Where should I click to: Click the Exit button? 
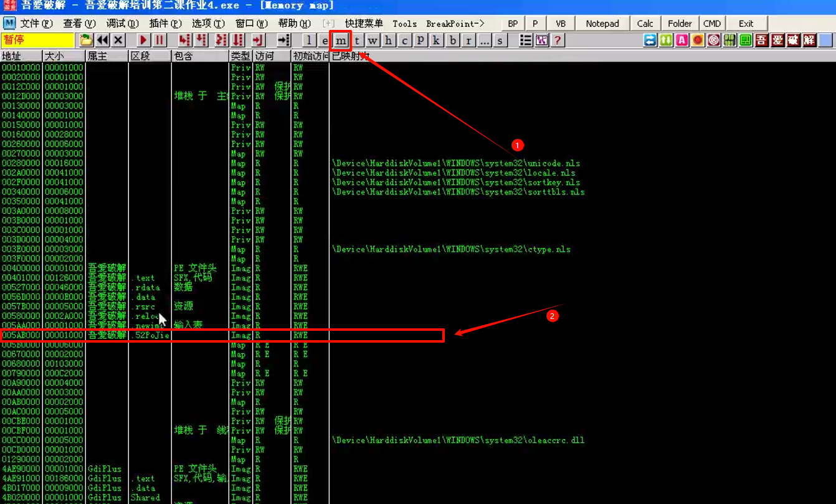point(746,24)
